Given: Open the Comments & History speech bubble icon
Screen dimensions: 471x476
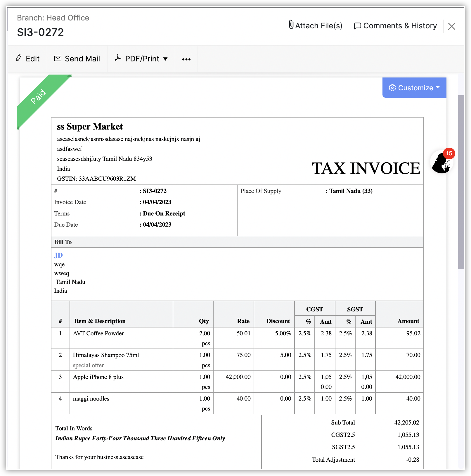Looking at the screenshot, I should [x=357, y=26].
